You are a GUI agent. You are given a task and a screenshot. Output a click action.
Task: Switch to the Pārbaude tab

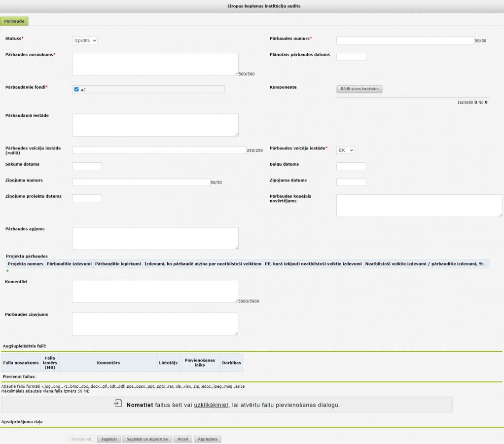coord(15,21)
